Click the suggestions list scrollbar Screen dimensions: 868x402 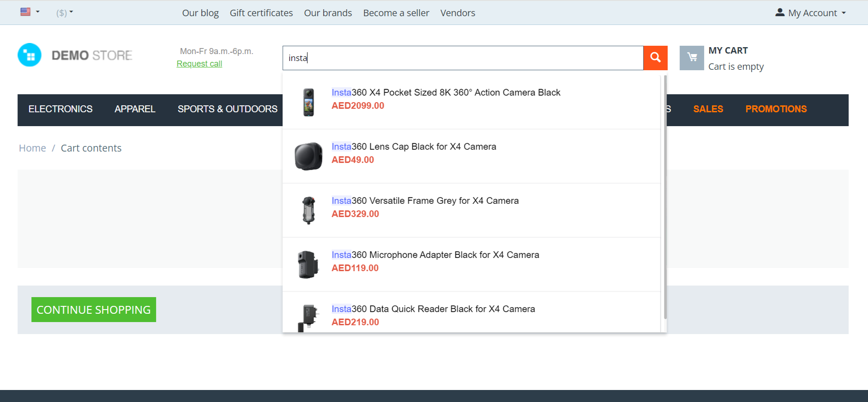[665, 197]
